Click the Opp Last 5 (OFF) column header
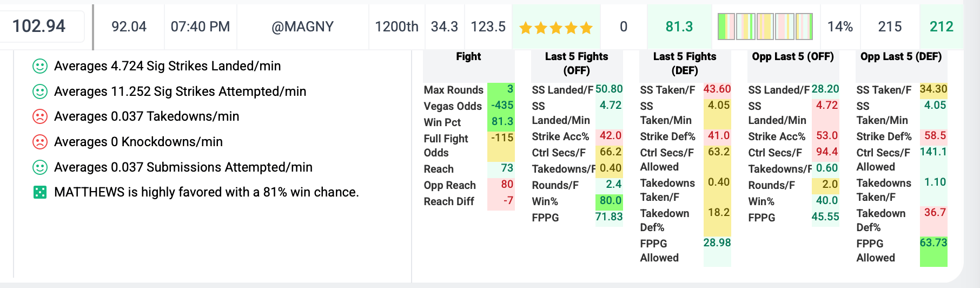This screenshot has height=288, width=980. (x=793, y=57)
